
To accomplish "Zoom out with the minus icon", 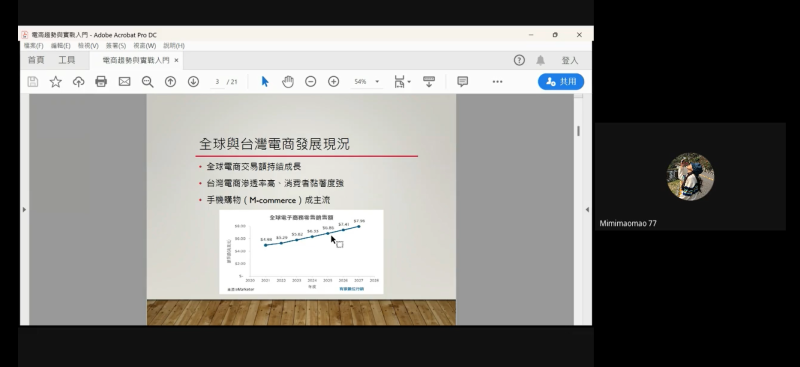I will click(311, 82).
